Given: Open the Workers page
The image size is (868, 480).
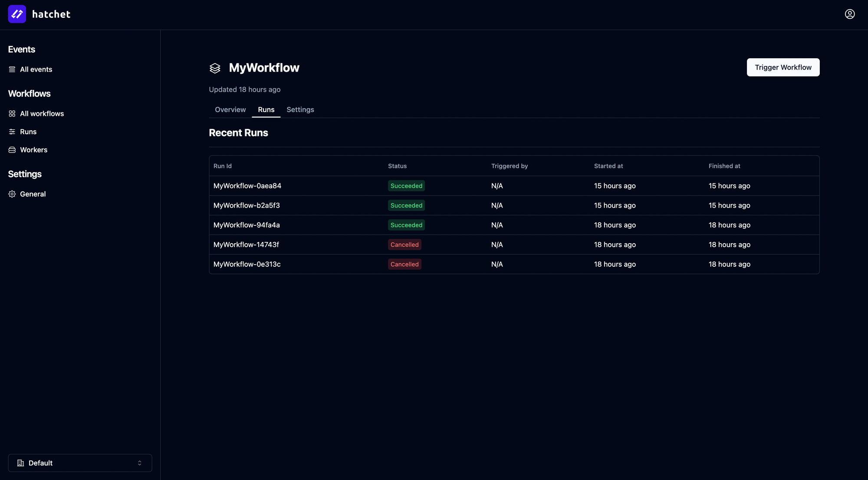Looking at the screenshot, I should point(33,149).
